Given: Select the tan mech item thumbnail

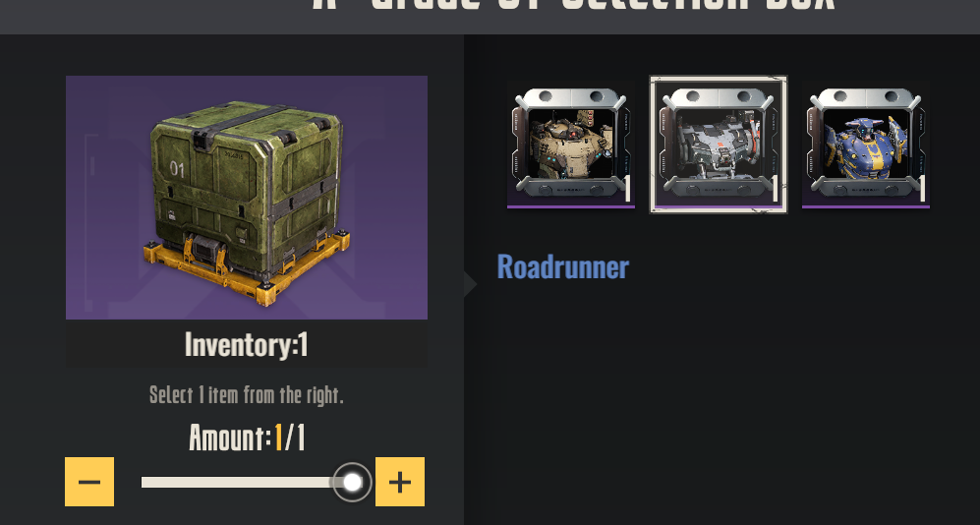Looking at the screenshot, I should (571, 145).
